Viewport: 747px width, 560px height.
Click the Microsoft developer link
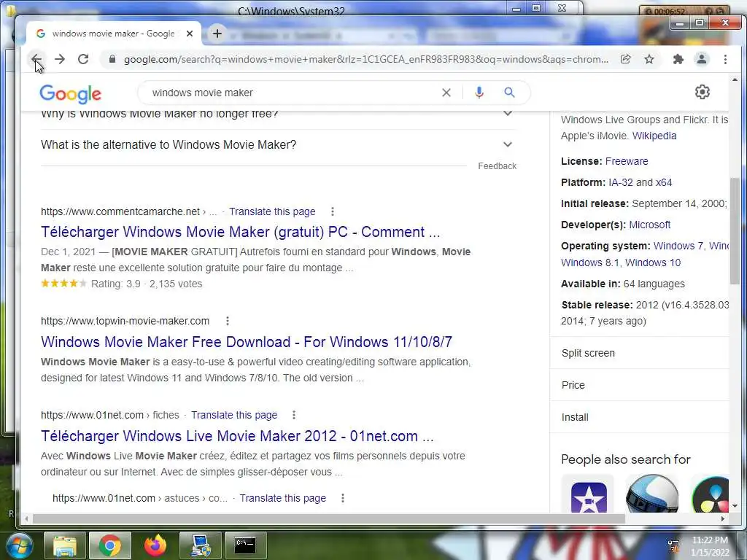650,225
